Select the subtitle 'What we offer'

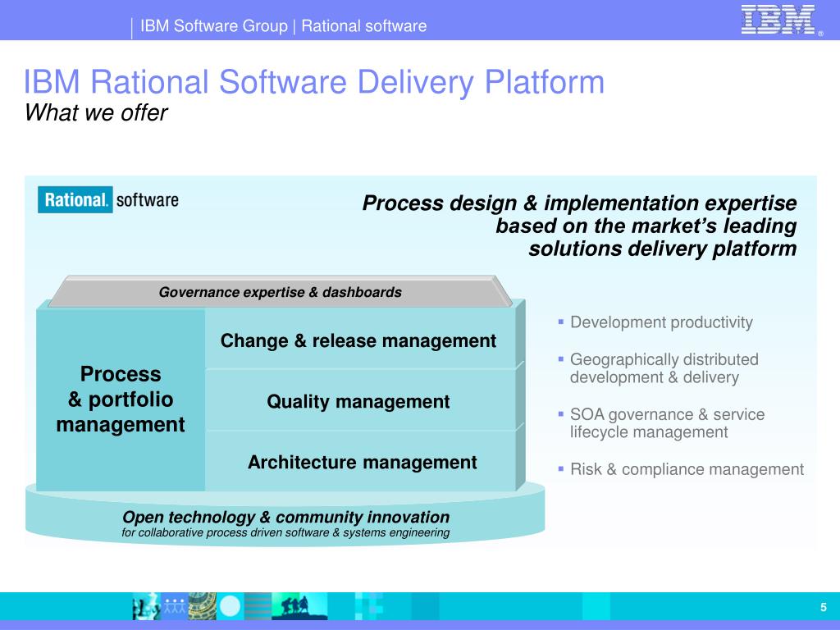(x=97, y=112)
